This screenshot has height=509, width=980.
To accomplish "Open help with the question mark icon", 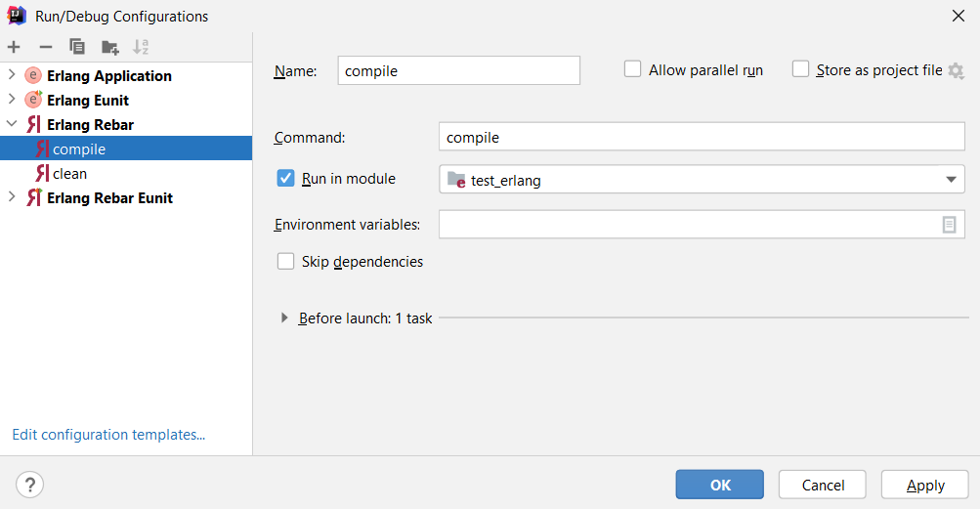I will point(30,485).
